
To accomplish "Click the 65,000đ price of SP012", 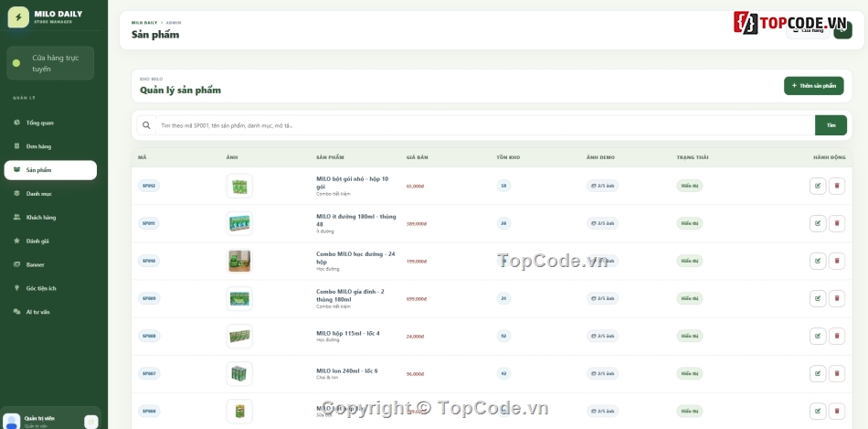I will [x=417, y=187].
